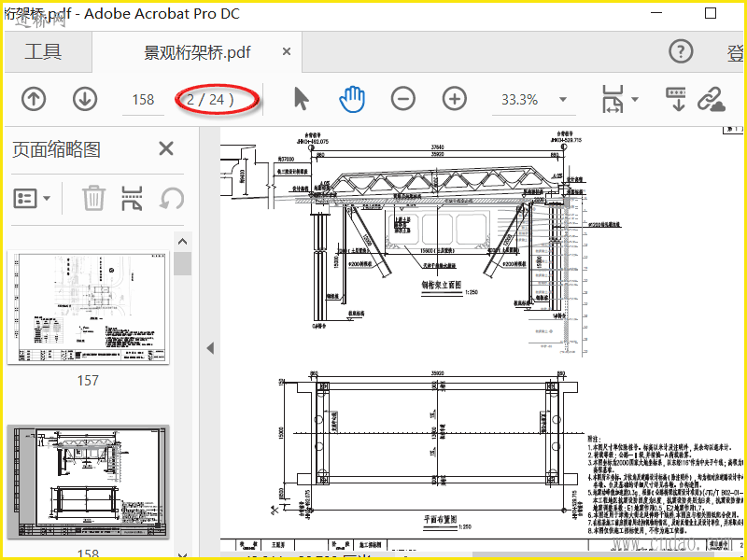This screenshot has width=747, height=560.
Task: Click the fit page width icon
Action: coord(613,99)
